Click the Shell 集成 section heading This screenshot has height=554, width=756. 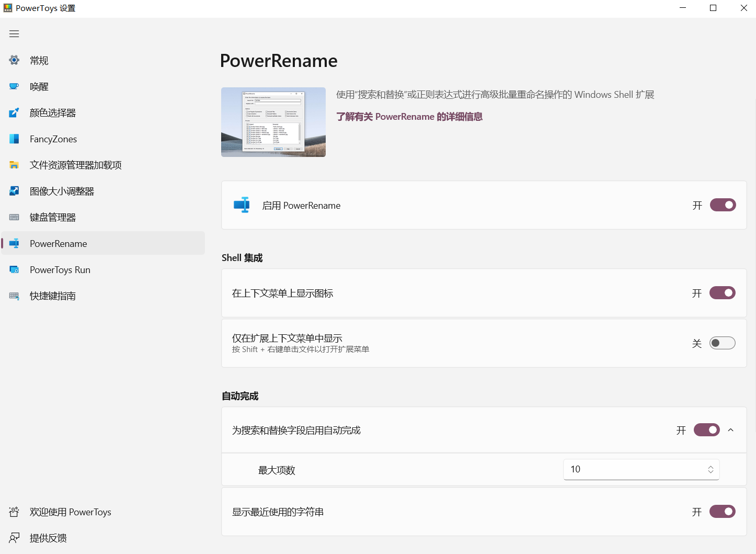242,258
